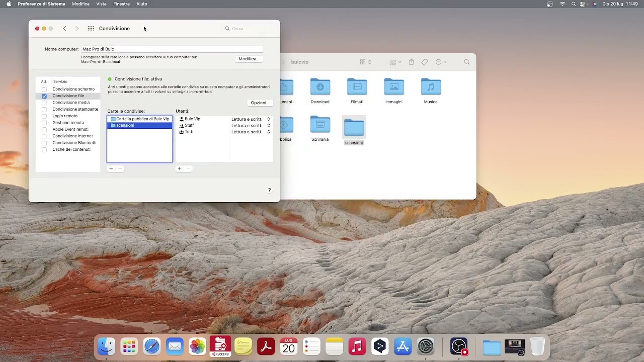644x362 pixels.
Task: Open Launchpad in the Dock
Action: (x=129, y=346)
